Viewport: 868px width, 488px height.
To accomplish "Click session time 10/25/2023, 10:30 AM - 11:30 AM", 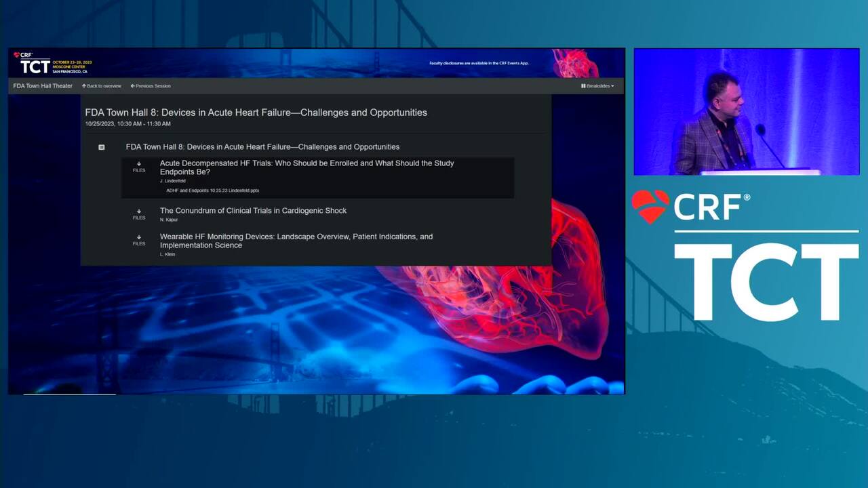I will coord(127,124).
